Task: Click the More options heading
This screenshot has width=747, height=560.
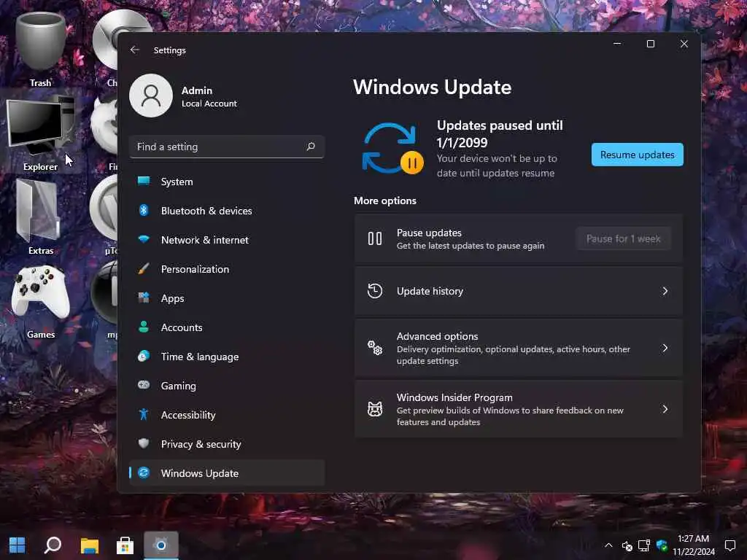Action: pyautogui.click(x=385, y=201)
